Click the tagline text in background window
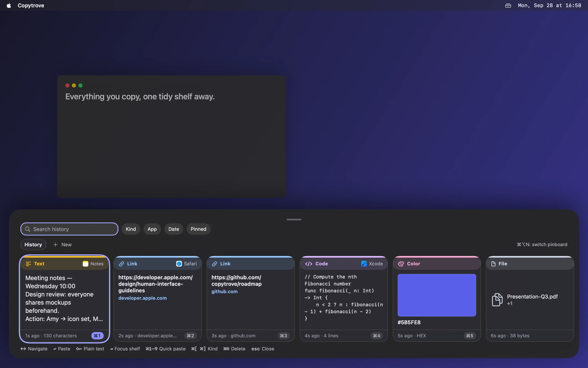The image size is (588, 368). (140, 97)
